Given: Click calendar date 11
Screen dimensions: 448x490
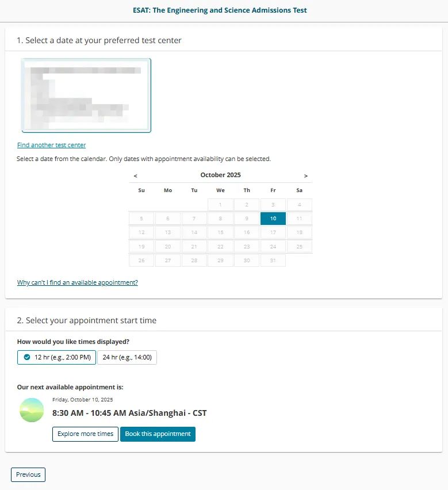Looking at the screenshot, I should (x=299, y=219).
